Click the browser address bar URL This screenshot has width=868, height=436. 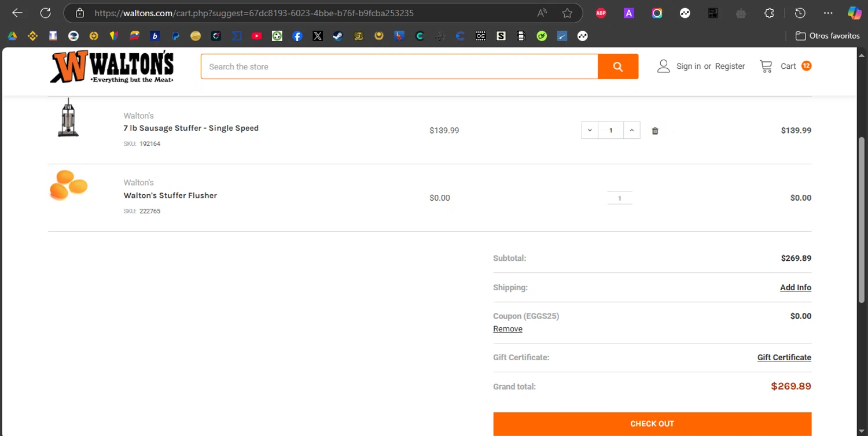[254, 13]
